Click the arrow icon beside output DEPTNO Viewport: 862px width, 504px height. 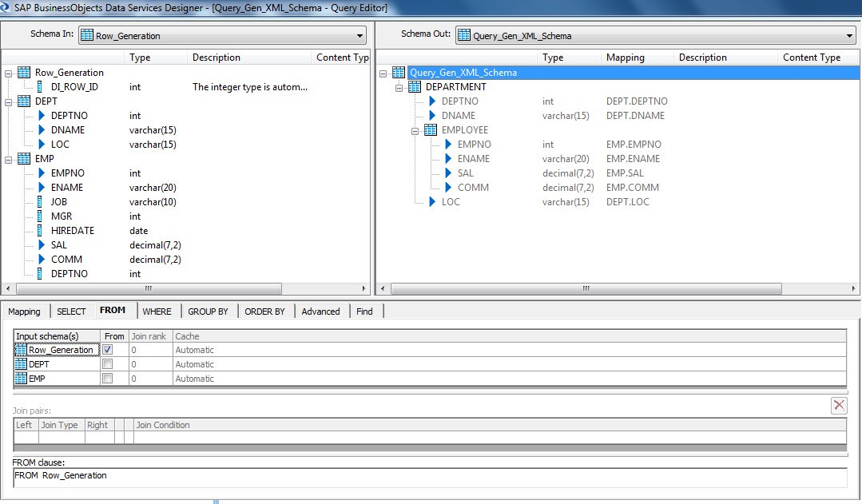pos(432,101)
